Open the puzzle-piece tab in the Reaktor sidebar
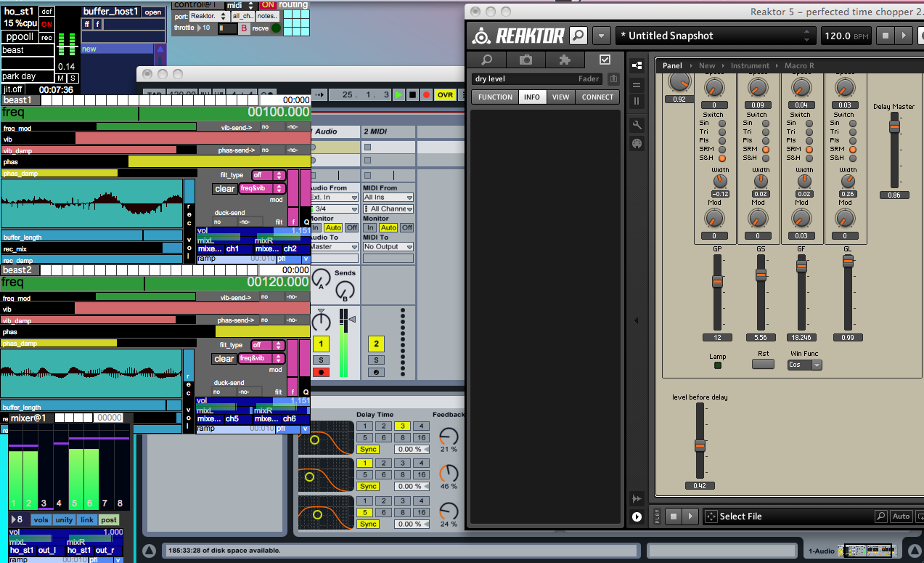924x563 pixels. 565,60
